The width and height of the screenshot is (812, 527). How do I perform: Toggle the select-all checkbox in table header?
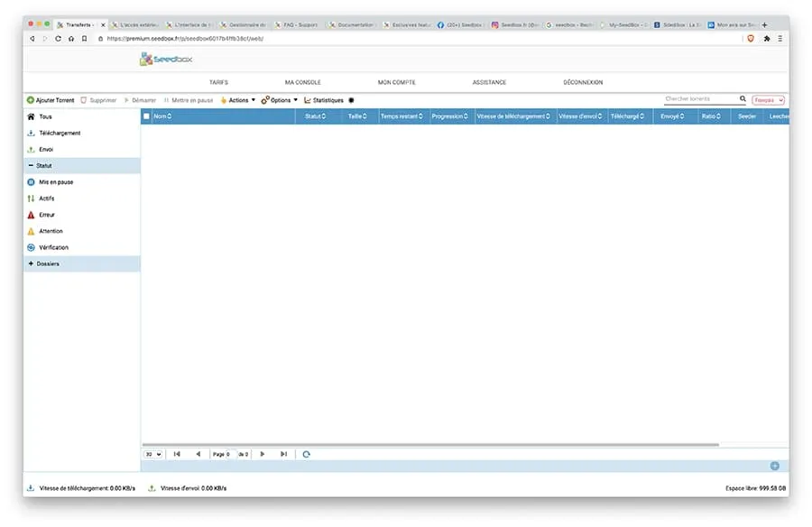(x=146, y=116)
